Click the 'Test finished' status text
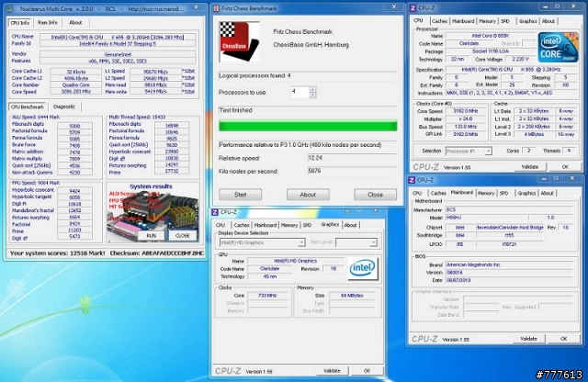 tap(235, 110)
